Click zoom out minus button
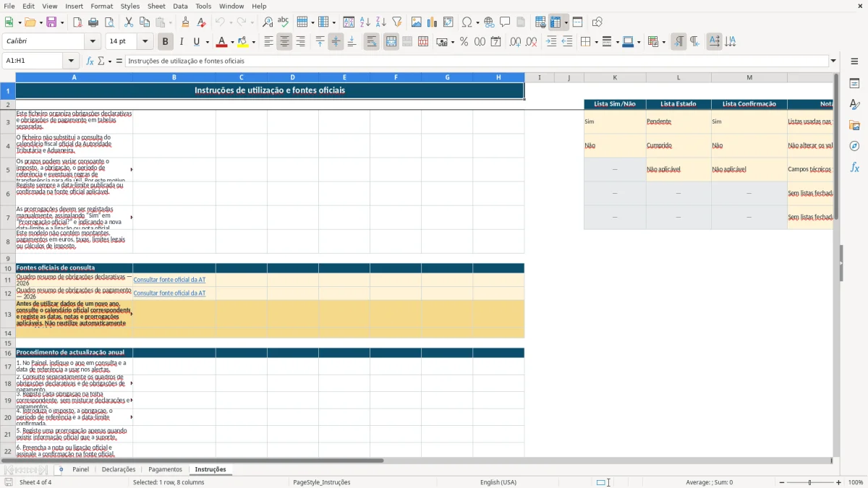This screenshot has width=868, height=488. click(780, 482)
